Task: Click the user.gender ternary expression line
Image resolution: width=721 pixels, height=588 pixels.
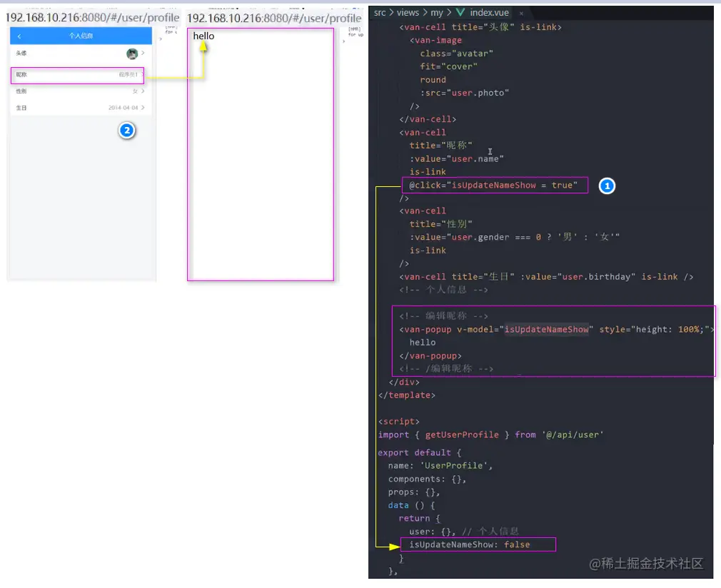Action: pyautogui.click(x=515, y=237)
